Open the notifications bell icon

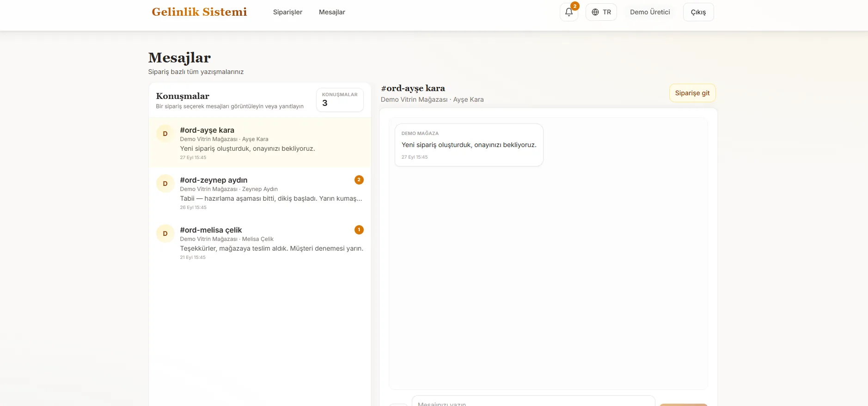click(568, 12)
